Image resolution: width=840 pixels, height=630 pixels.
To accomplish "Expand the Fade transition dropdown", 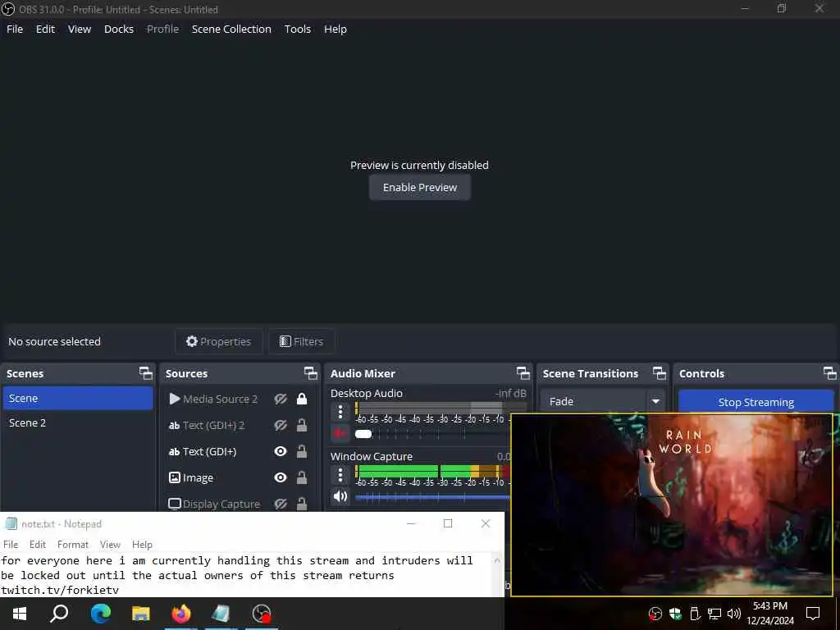I will 655,401.
